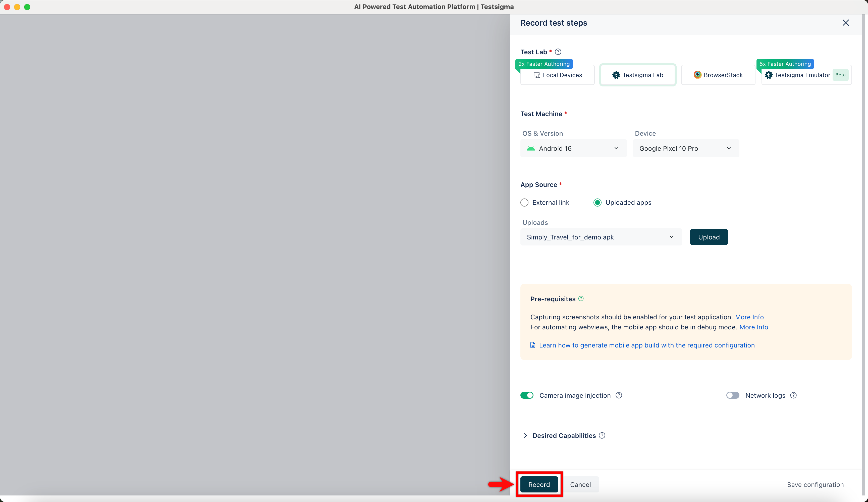868x502 pixels.
Task: Open More Info link for capturing screenshots
Action: 749,317
